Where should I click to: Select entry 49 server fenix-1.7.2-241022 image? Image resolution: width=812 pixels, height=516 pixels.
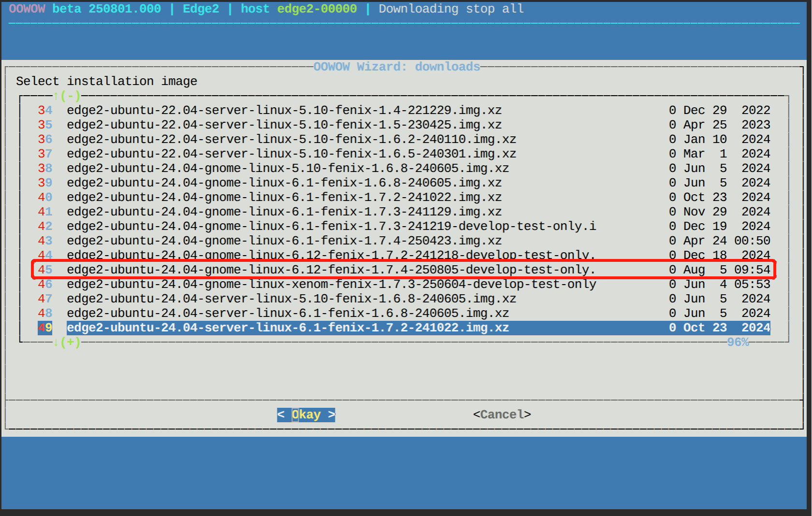pyautogui.click(x=288, y=328)
